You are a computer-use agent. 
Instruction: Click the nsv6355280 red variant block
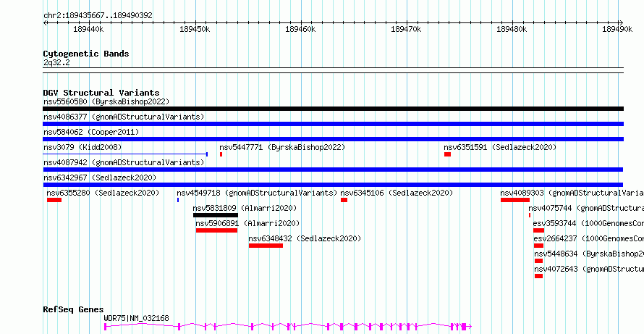(x=54, y=200)
